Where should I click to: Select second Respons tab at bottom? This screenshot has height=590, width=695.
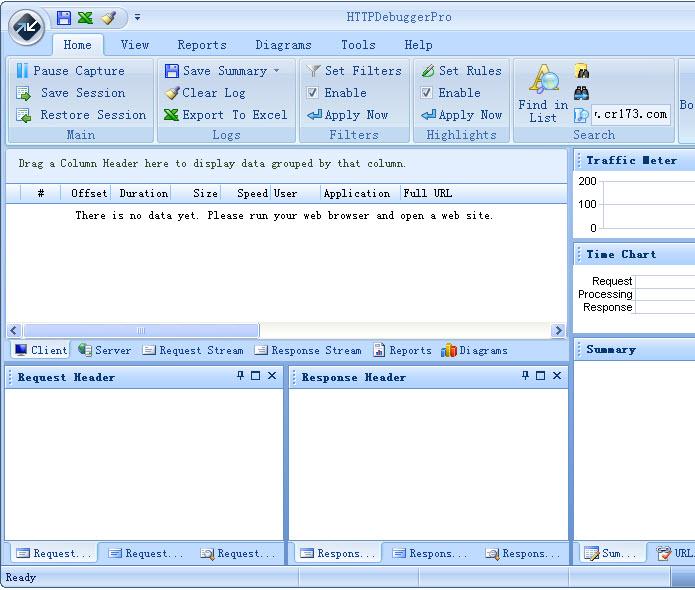(429, 553)
